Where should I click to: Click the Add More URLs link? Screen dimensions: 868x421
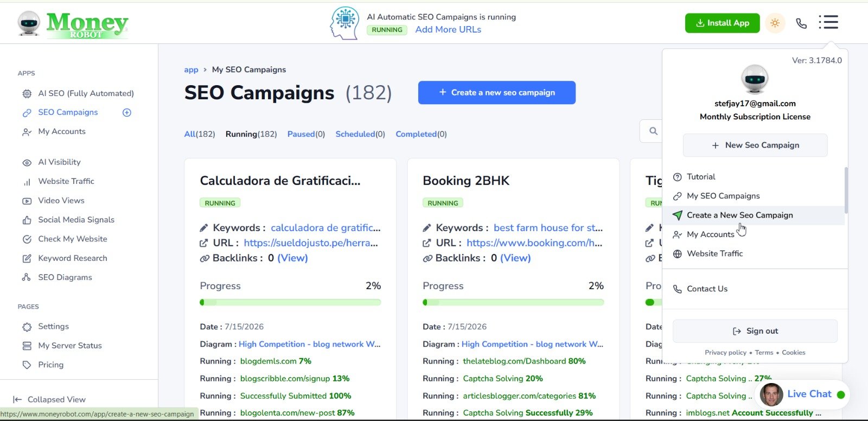pyautogui.click(x=448, y=30)
